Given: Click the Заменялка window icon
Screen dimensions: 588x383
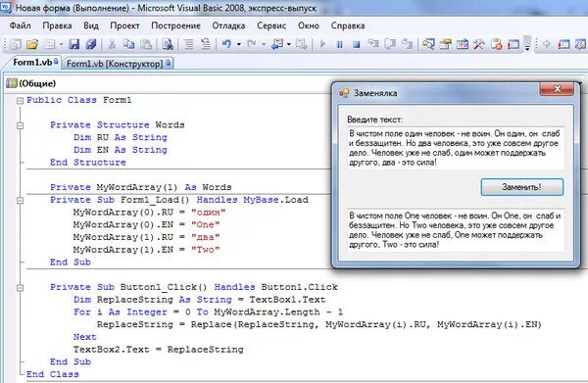Looking at the screenshot, I should click(x=344, y=93).
